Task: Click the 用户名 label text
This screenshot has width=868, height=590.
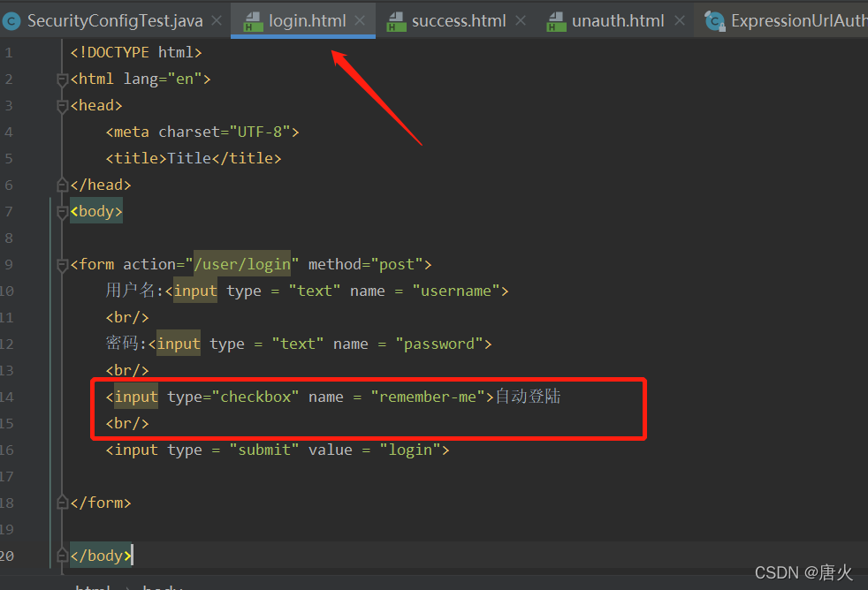Action: [131, 291]
